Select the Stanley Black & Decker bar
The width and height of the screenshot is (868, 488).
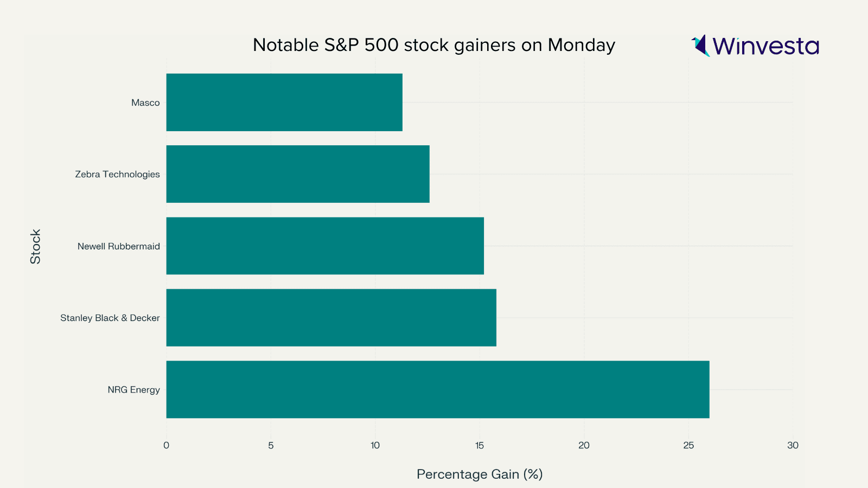331,318
